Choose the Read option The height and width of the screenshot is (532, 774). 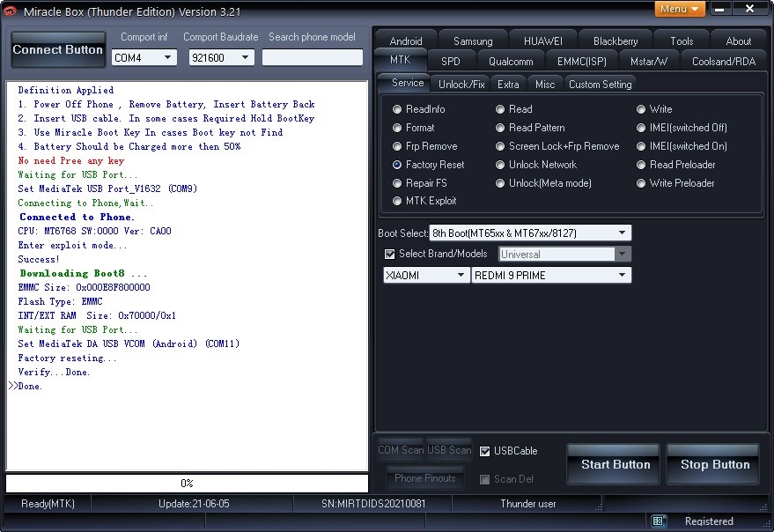point(514,109)
